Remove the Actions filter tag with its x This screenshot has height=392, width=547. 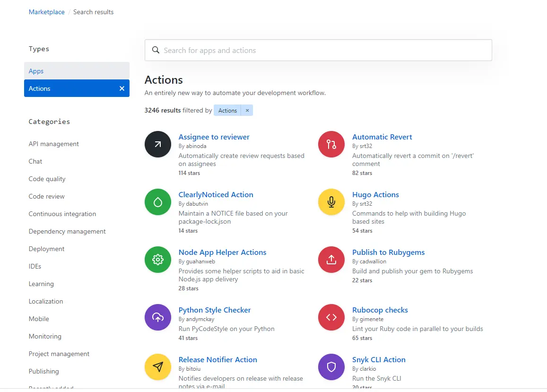tap(247, 110)
